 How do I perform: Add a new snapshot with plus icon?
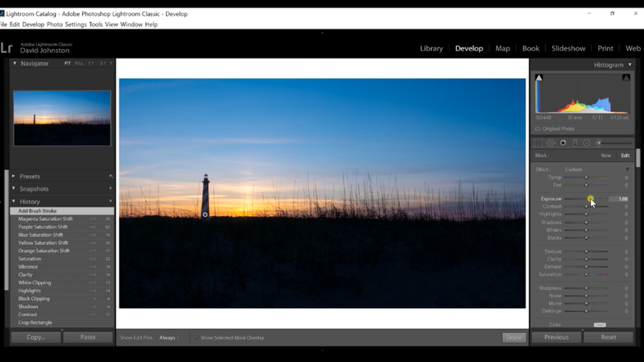(111, 189)
